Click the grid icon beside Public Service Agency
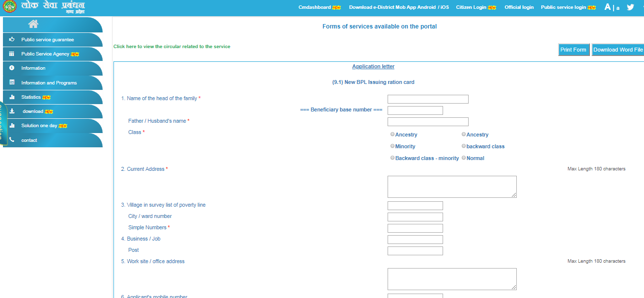The width and height of the screenshot is (644, 298). click(11, 54)
